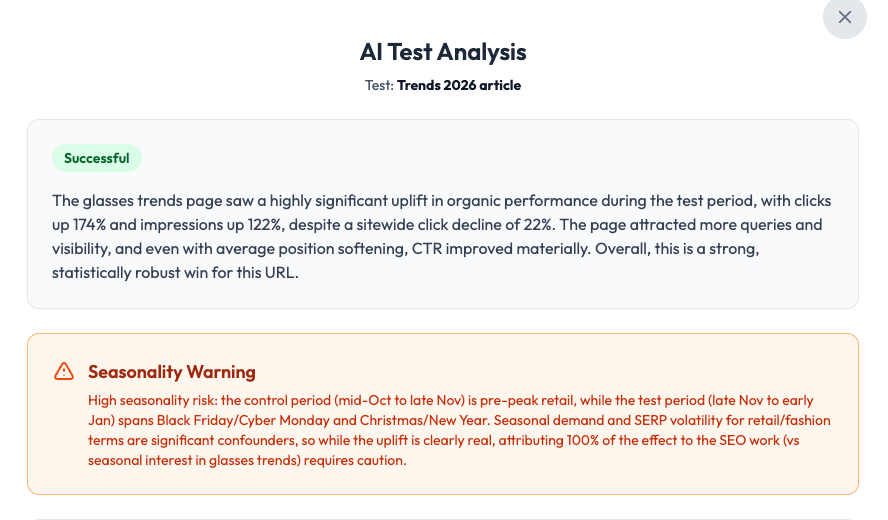
Task: Click the AI Test Analysis heading
Action: pyautogui.click(x=443, y=52)
